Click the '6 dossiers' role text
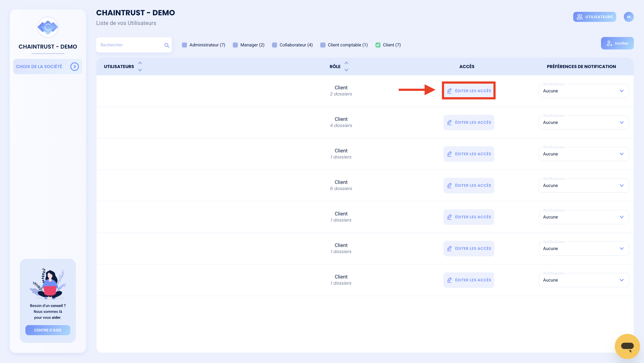The image size is (644, 363). [341, 189]
